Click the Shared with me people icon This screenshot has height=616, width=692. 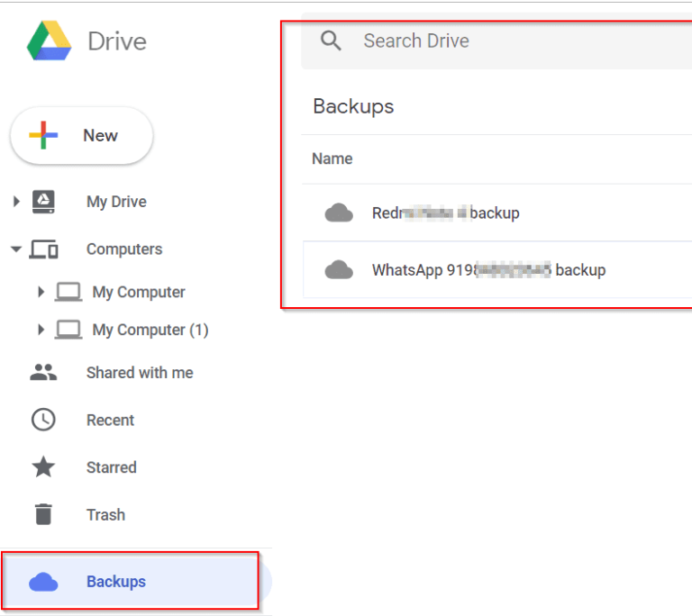pyautogui.click(x=43, y=373)
